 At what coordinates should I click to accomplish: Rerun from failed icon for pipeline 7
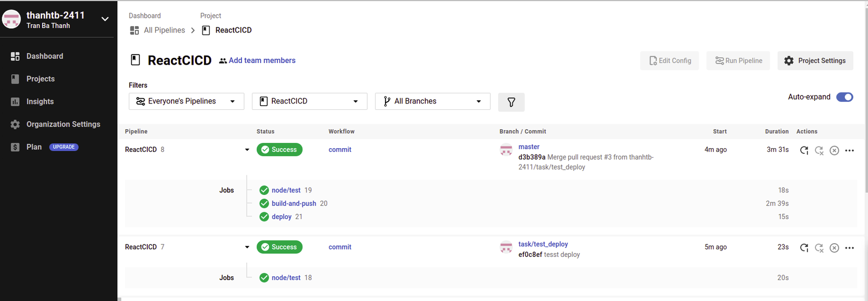819,248
